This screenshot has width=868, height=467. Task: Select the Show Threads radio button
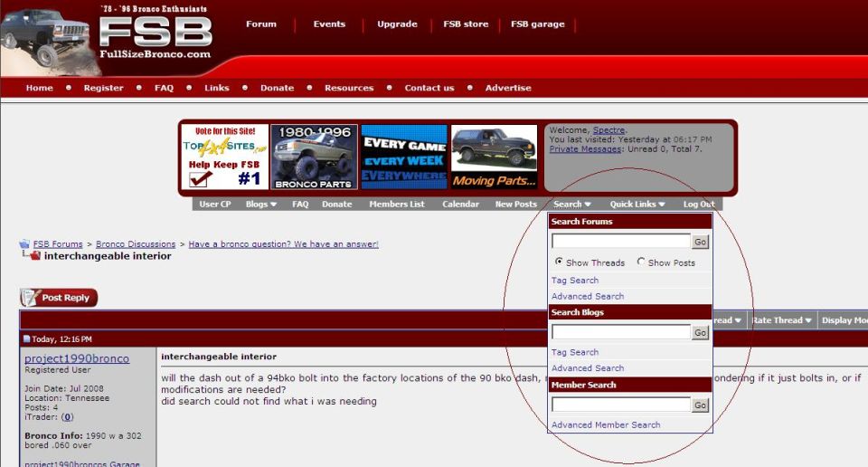[x=559, y=262]
